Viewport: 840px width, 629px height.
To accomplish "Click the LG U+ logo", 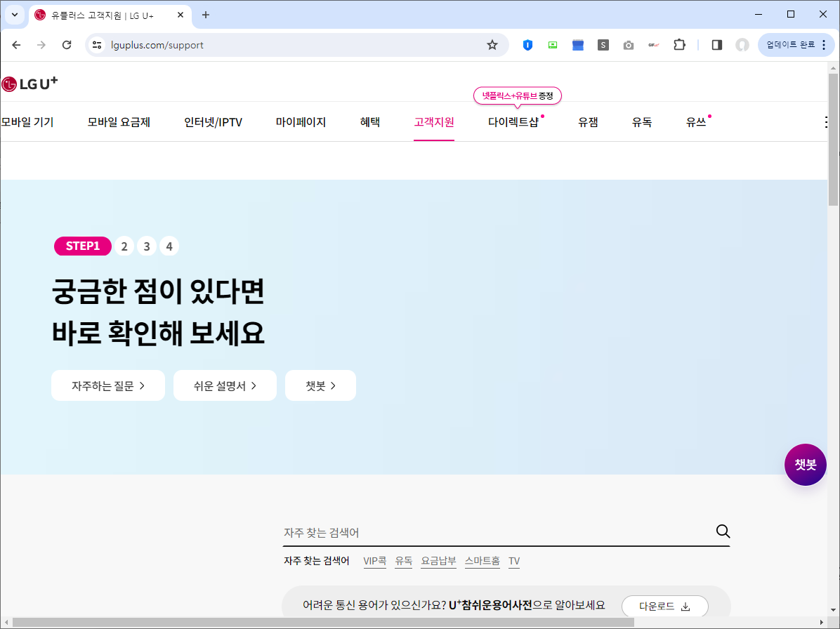I will [x=29, y=83].
